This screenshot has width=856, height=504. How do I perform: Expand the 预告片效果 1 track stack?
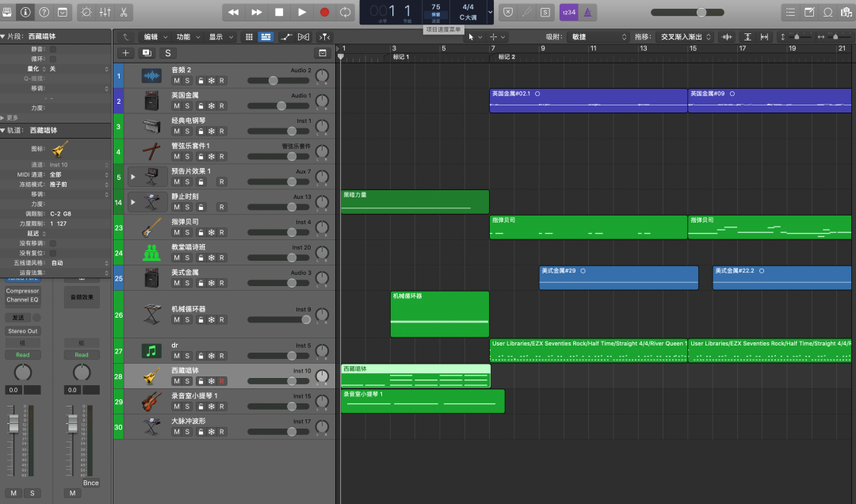point(132,177)
